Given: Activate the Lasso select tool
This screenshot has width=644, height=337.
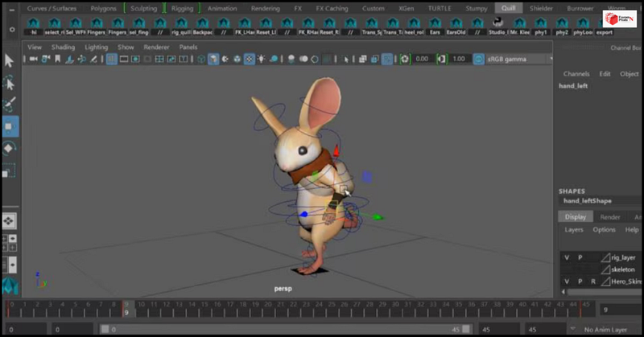Looking at the screenshot, I should tap(9, 83).
